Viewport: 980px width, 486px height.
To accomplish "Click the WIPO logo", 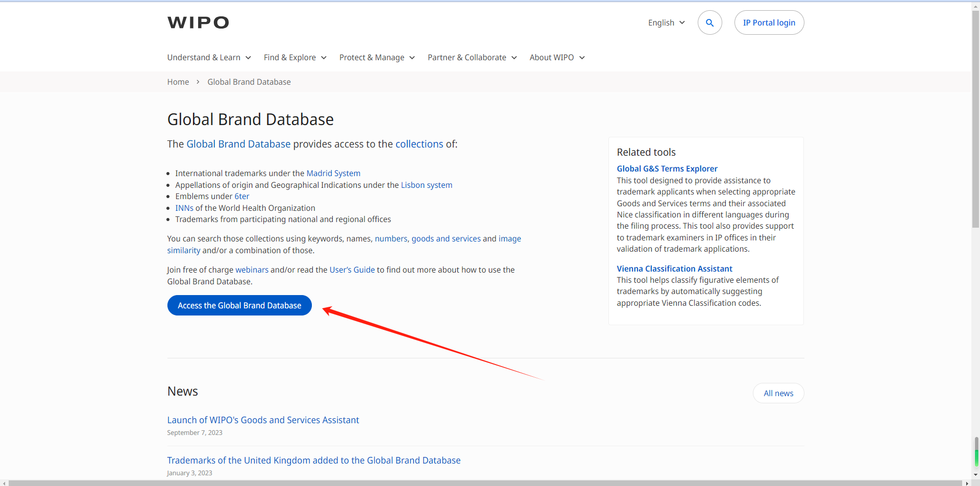I will point(198,22).
